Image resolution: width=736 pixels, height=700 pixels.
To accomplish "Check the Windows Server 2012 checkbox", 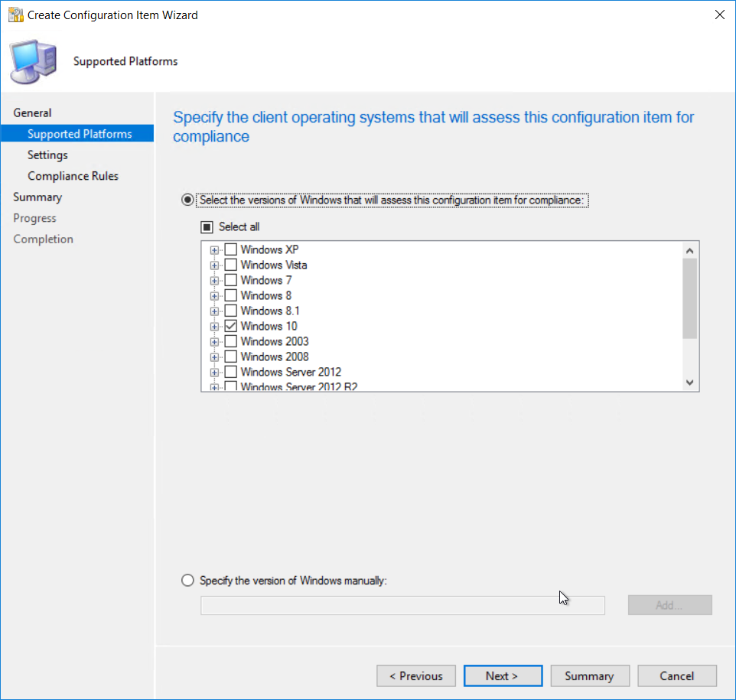I will click(x=230, y=372).
